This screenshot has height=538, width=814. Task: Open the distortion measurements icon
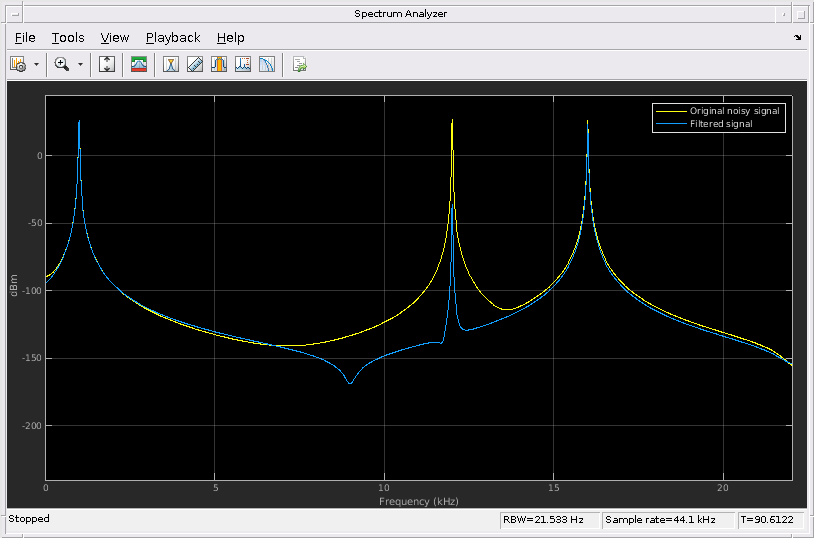(267, 64)
